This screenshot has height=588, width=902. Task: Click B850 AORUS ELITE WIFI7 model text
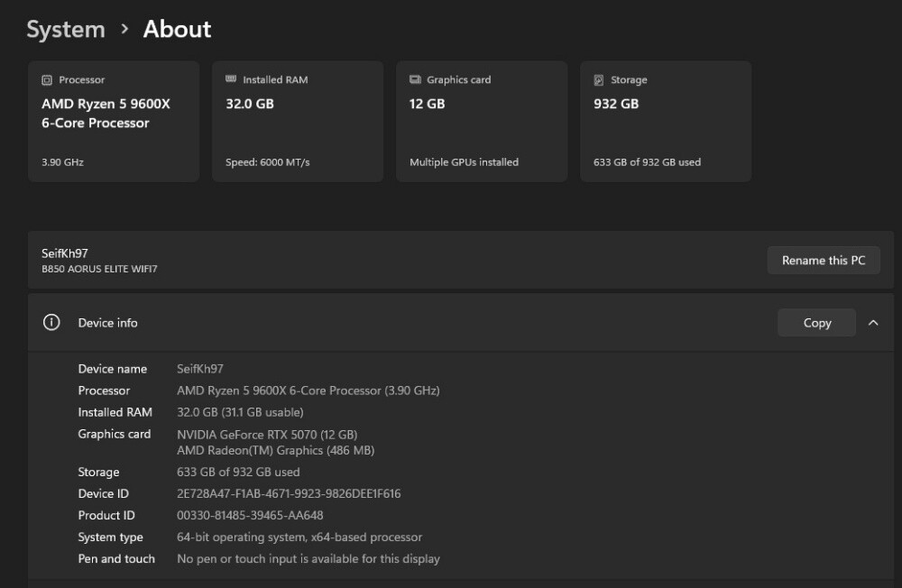point(99,269)
